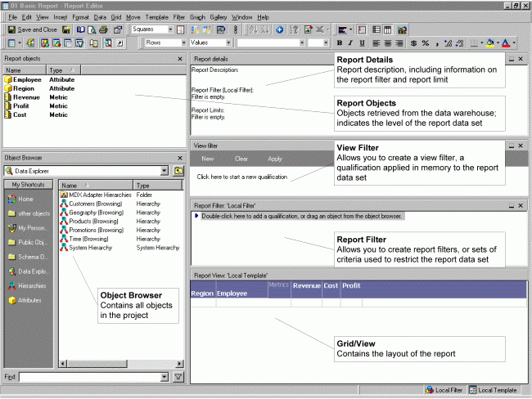Open the Data Explorer combo box

166,171
